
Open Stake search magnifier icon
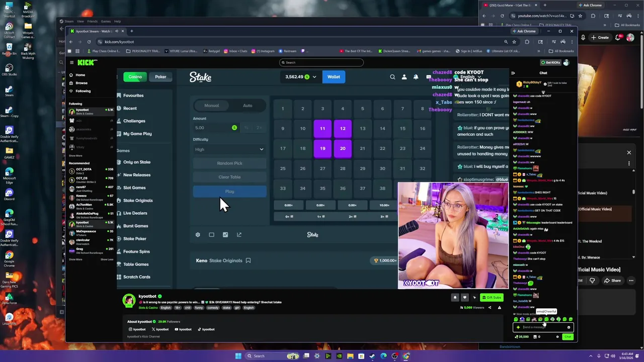[x=392, y=77]
